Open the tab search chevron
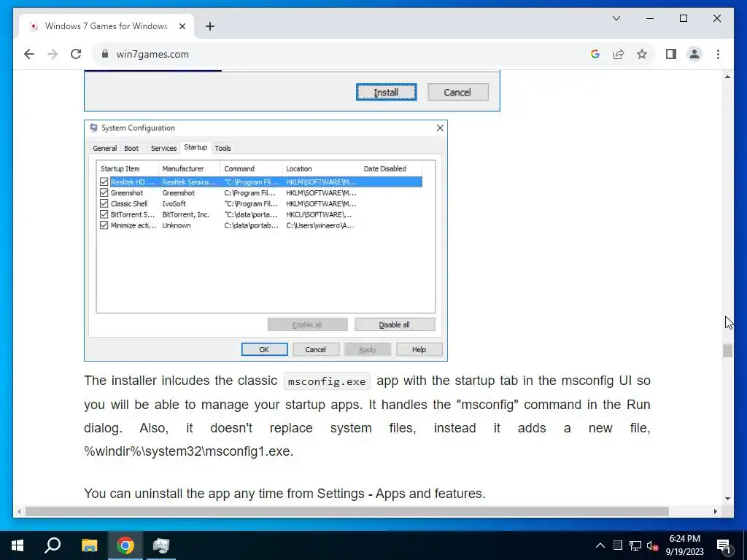This screenshot has width=747, height=560. point(616,18)
